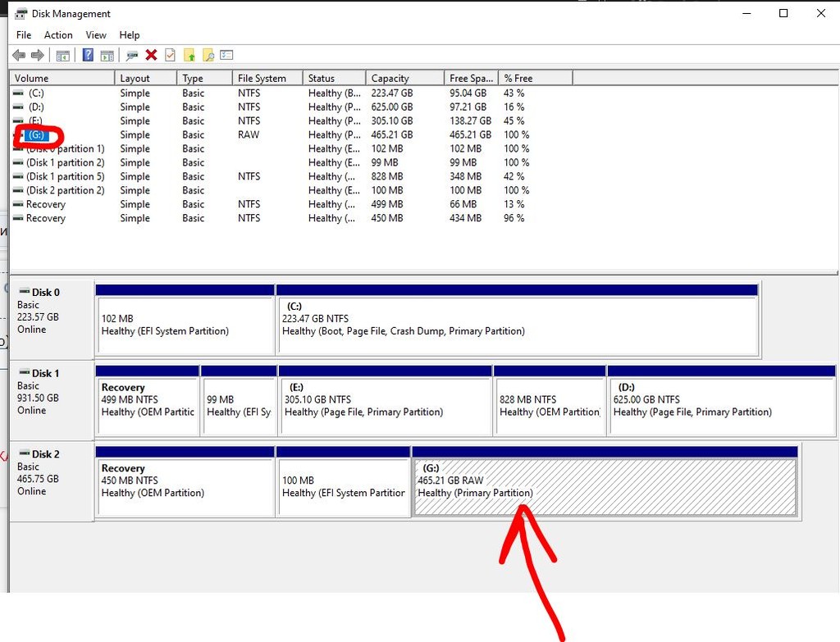
Task: Select the 99 MB EFI partition on Disk 1
Action: click(239, 400)
